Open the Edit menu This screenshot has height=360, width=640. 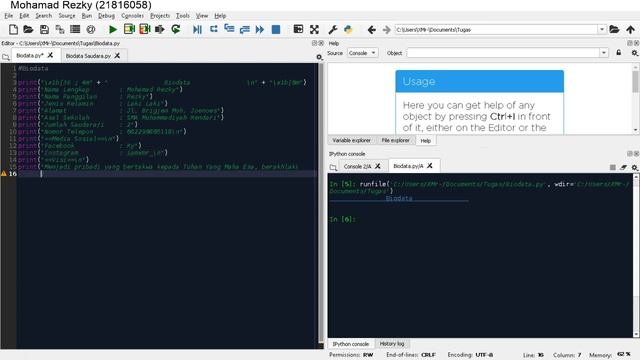24,16
